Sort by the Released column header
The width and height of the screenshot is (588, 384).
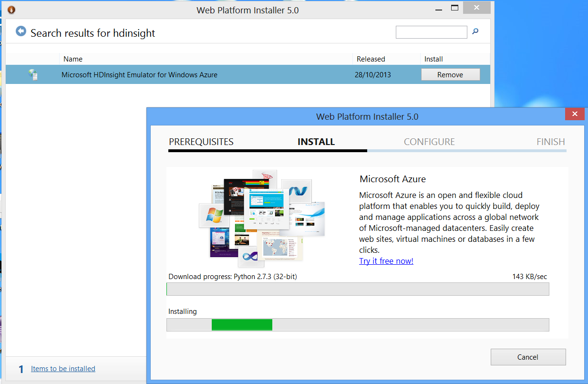click(x=371, y=59)
